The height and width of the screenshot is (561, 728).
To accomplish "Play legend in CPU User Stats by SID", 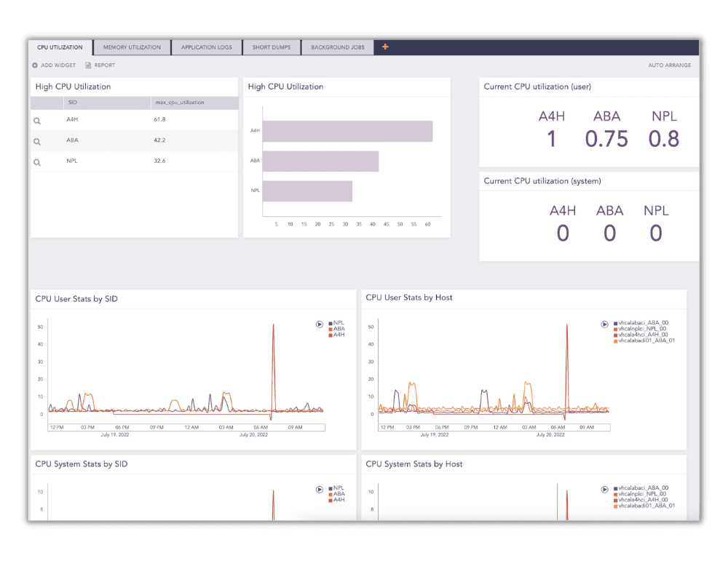I will pyautogui.click(x=320, y=325).
